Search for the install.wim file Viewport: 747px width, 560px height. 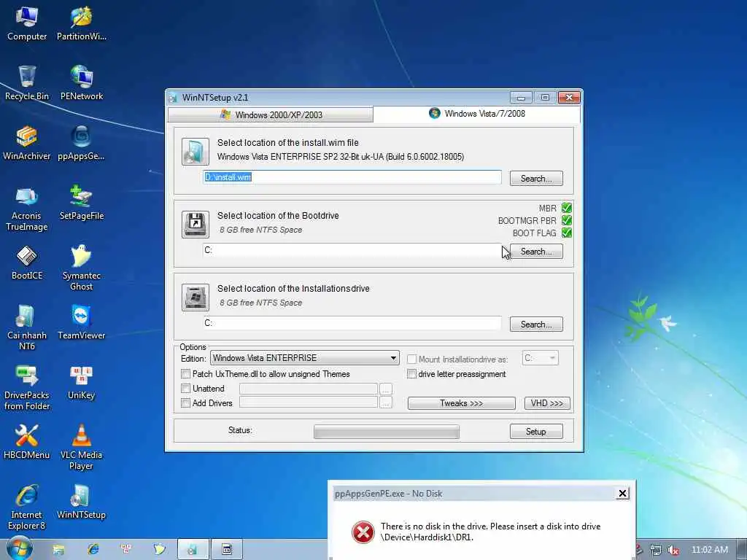point(536,179)
